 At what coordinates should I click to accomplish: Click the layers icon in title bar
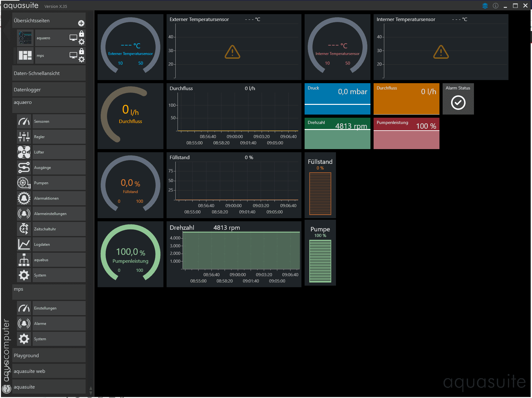click(x=485, y=6)
